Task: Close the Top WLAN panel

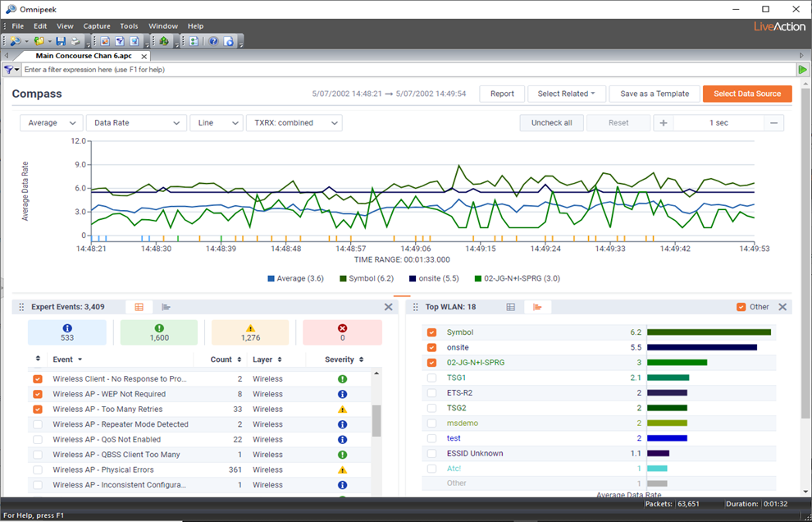Action: click(x=782, y=307)
